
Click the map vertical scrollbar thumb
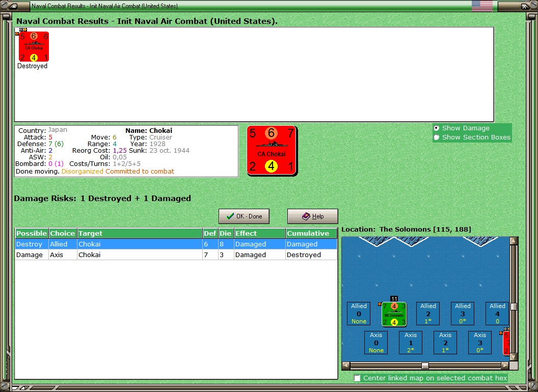[x=514, y=306]
